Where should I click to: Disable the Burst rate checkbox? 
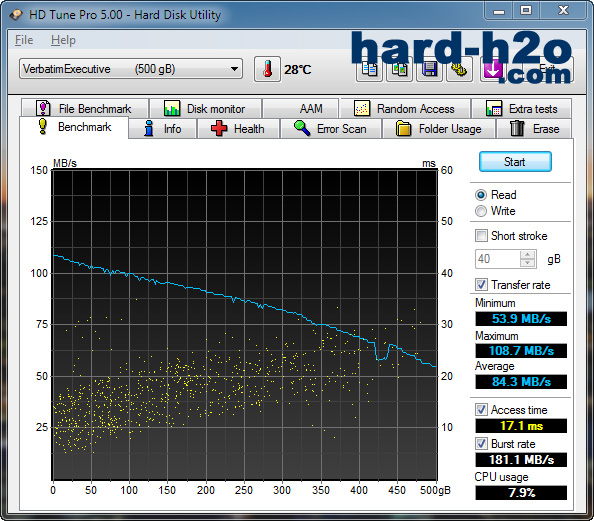click(481, 444)
